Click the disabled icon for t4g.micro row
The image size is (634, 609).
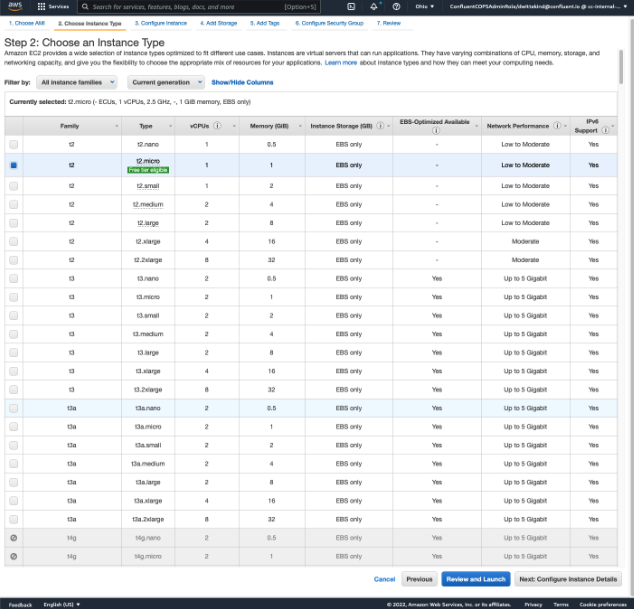[x=13, y=556]
